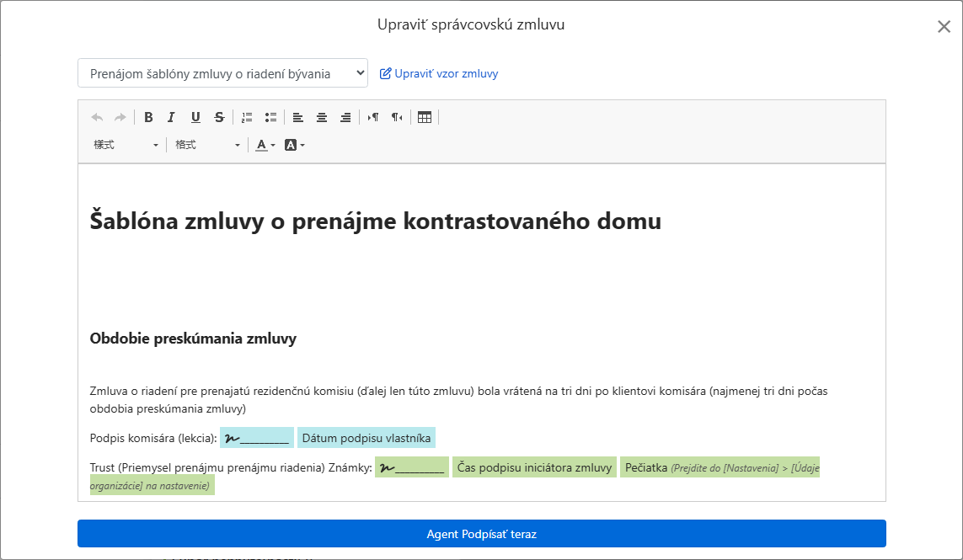Toggle italic formatting
Image resolution: width=963 pixels, height=560 pixels.
tap(171, 117)
